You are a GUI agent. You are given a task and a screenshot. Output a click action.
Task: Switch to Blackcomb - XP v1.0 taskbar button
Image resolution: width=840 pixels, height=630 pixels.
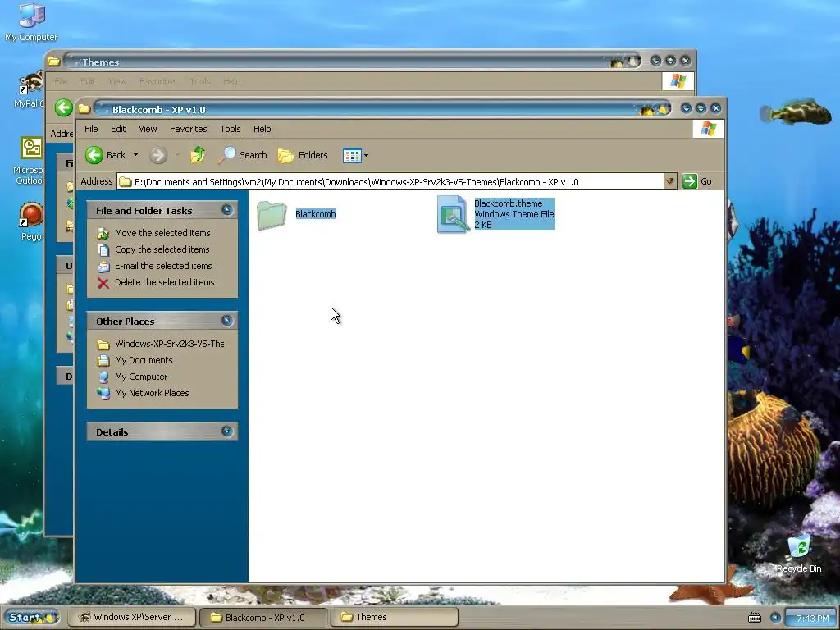click(263, 617)
